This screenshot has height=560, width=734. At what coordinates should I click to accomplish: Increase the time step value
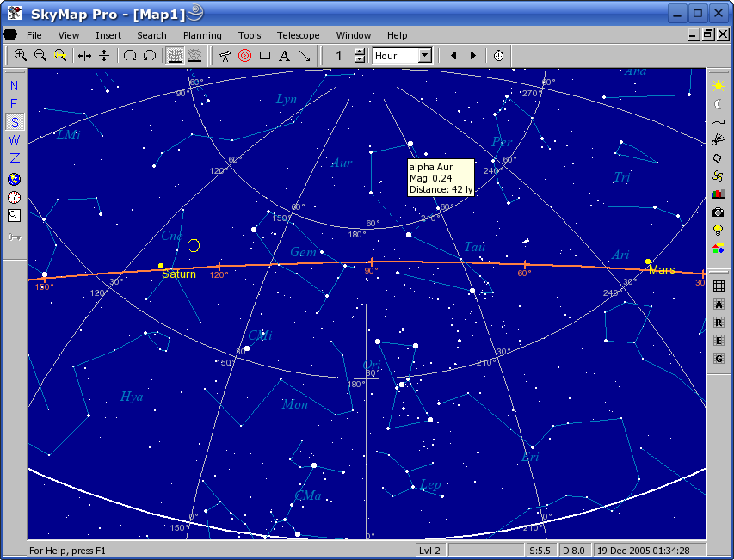359,52
